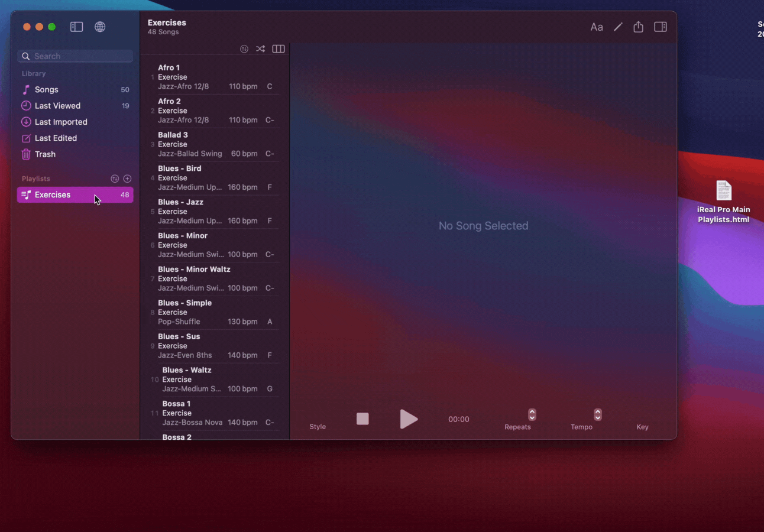Click the Tempo stepper
The height and width of the screenshot is (532, 764).
coord(598,415)
